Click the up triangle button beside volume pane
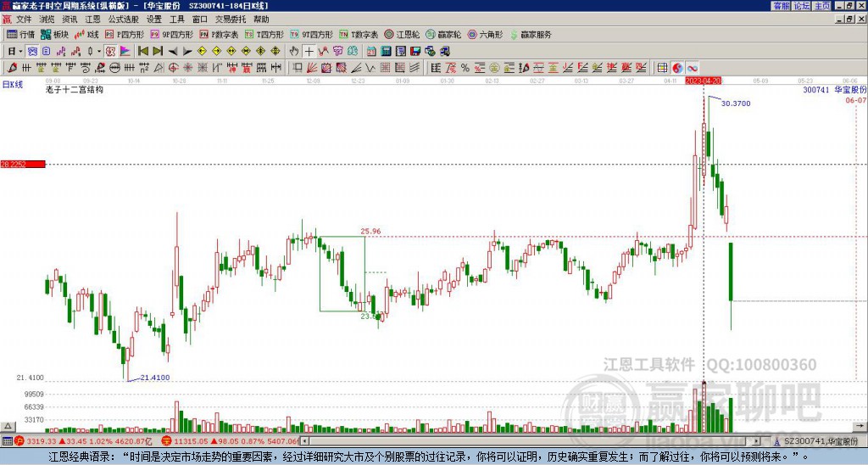Screen dimensions: 868x465 click(8, 426)
